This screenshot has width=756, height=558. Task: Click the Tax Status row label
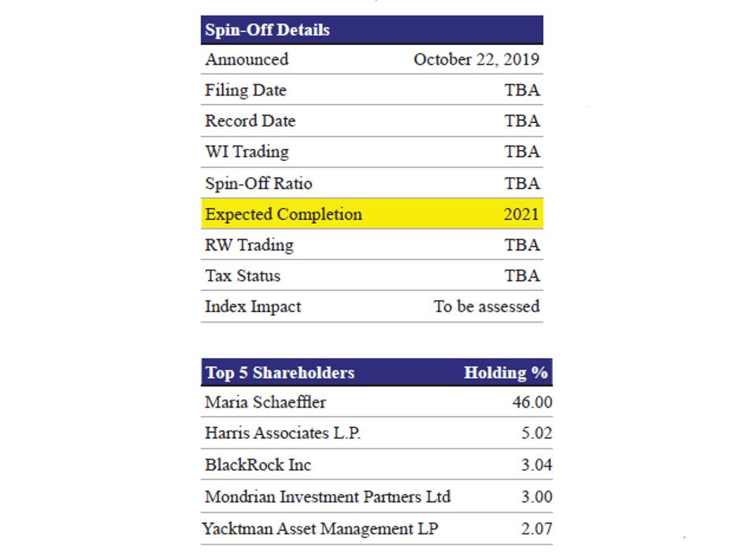pos(243,276)
